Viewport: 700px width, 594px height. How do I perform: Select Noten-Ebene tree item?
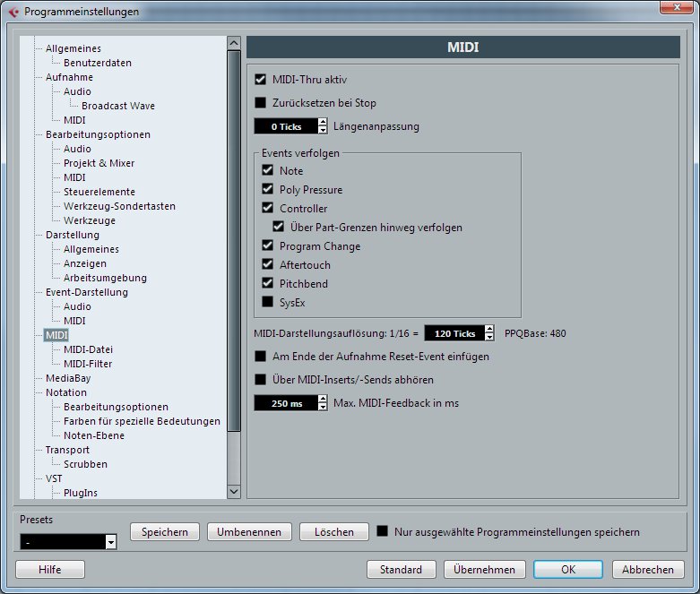coord(94,435)
